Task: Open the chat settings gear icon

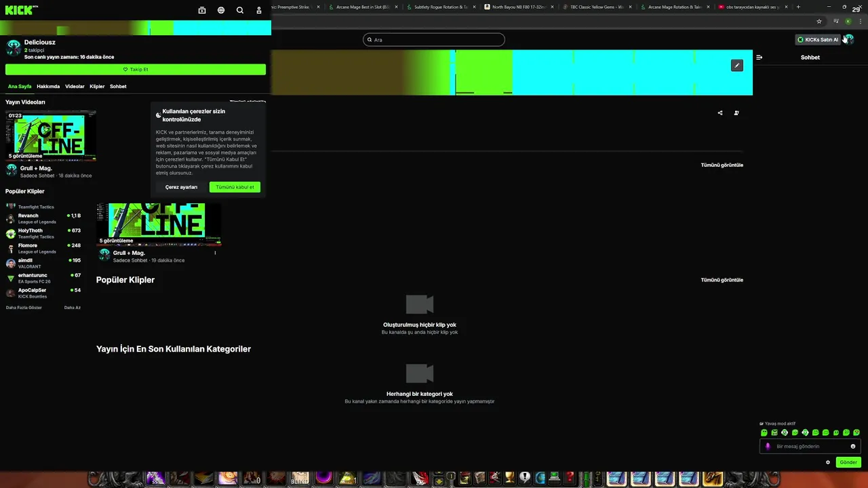Action: [x=828, y=462]
